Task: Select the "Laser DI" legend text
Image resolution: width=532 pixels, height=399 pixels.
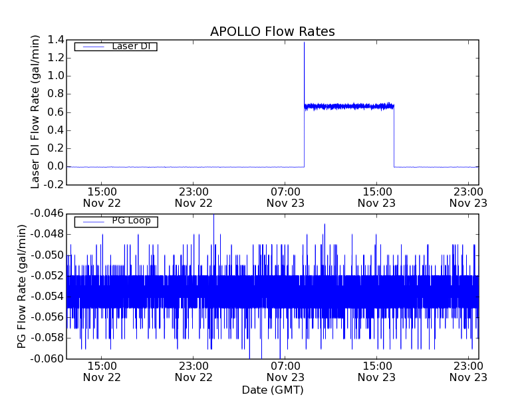Action: click(130, 47)
